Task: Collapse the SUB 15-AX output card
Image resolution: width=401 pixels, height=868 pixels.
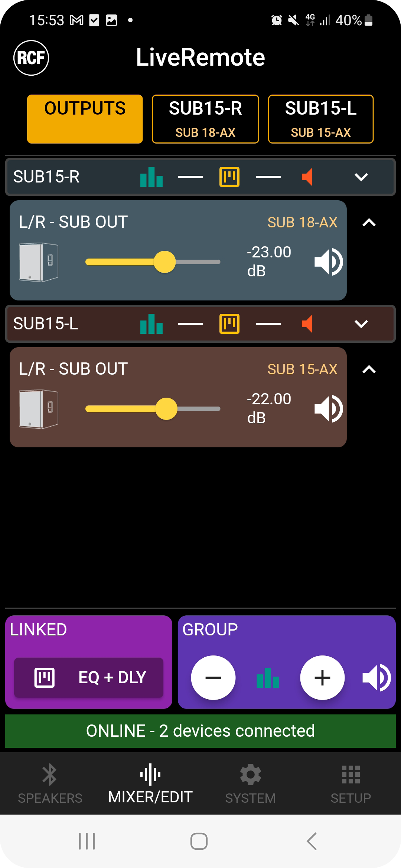Action: [x=369, y=369]
